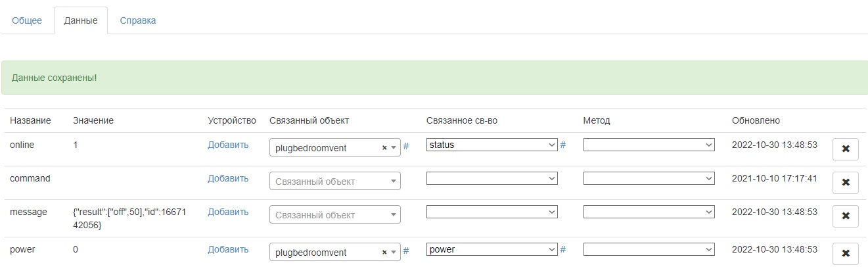Click the # link beside status property

563,145
